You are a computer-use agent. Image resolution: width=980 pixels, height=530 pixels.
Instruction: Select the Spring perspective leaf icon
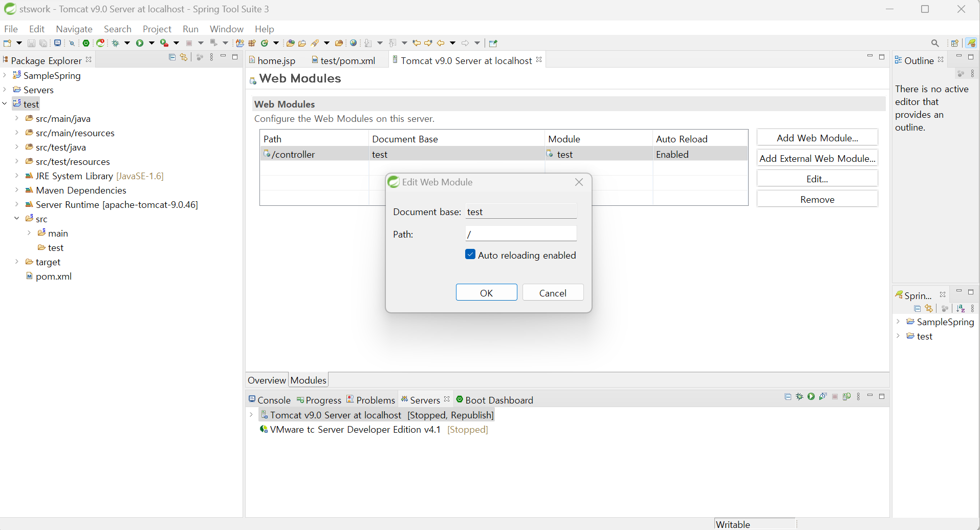(x=971, y=43)
